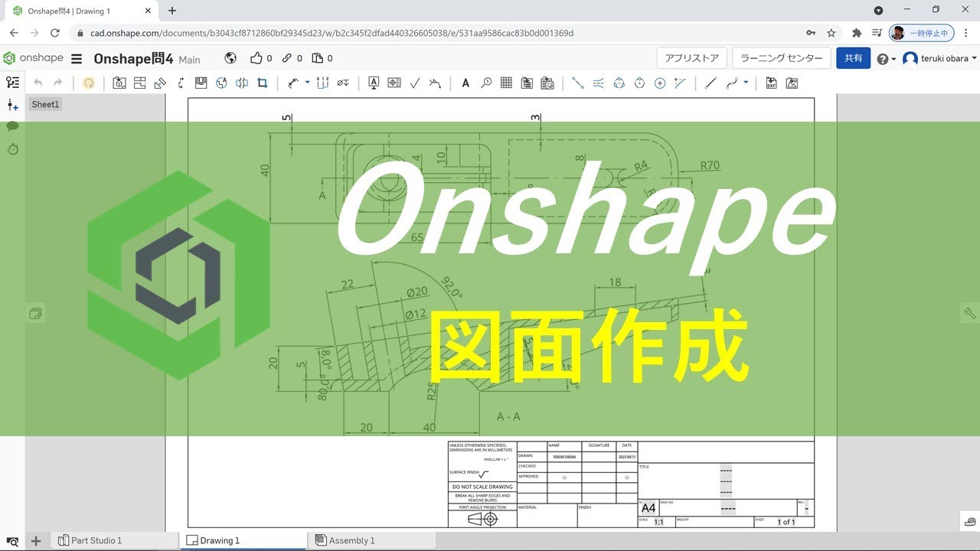Open the document hamburger menu
Viewport: 980px width, 551px height.
click(77, 59)
